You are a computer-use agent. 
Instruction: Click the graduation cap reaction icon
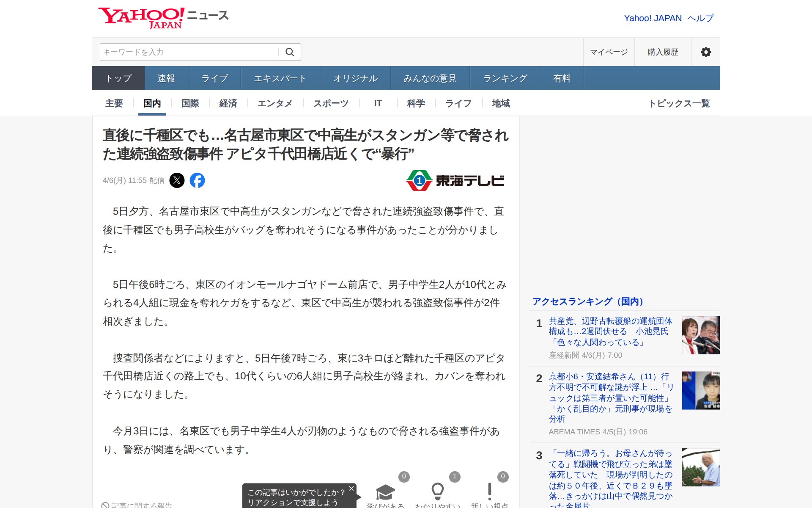click(x=385, y=491)
